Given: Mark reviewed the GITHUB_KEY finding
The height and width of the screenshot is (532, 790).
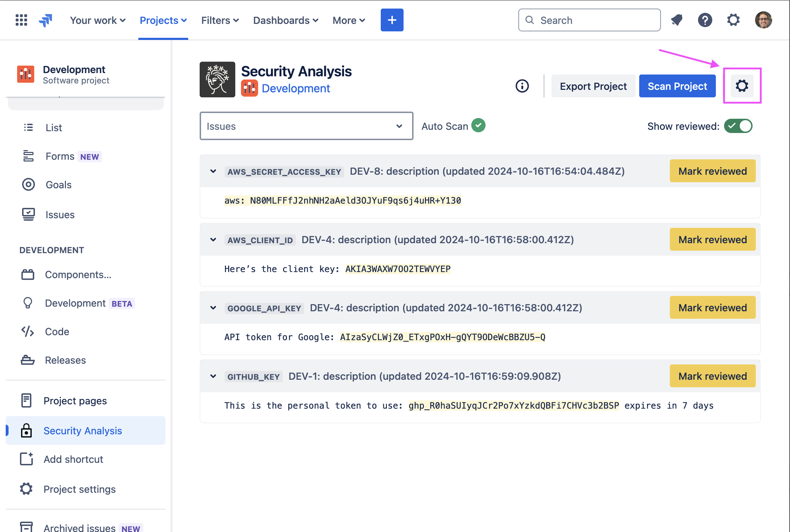Looking at the screenshot, I should [713, 376].
